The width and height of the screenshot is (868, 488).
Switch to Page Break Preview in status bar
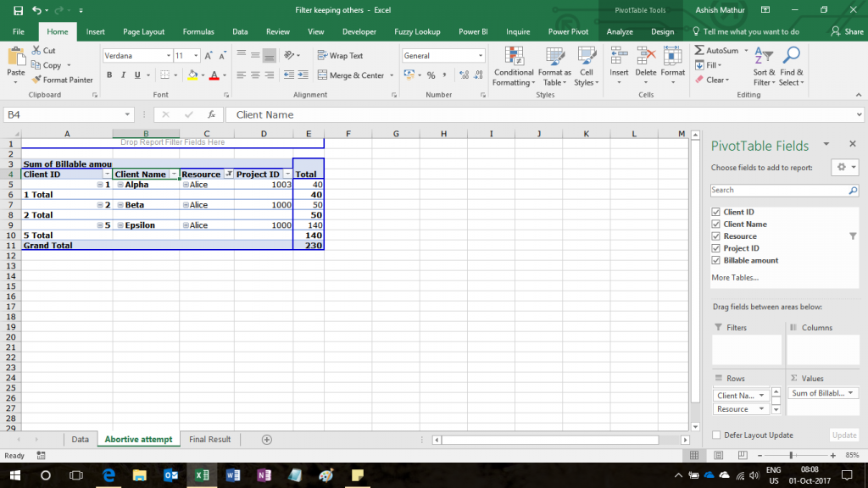(x=743, y=455)
